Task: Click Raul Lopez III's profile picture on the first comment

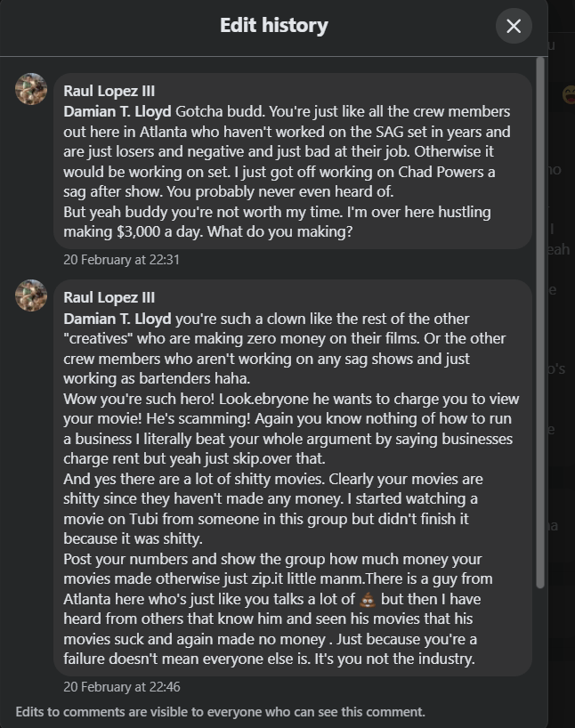Action: pyautogui.click(x=31, y=90)
